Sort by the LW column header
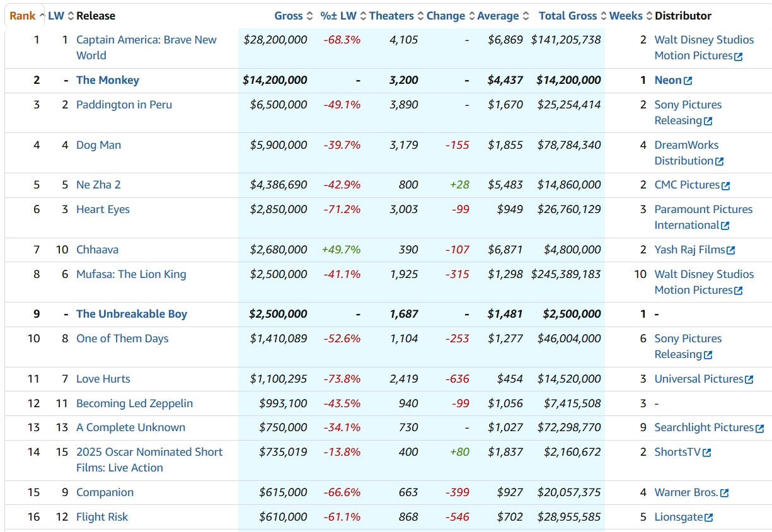 click(x=61, y=16)
